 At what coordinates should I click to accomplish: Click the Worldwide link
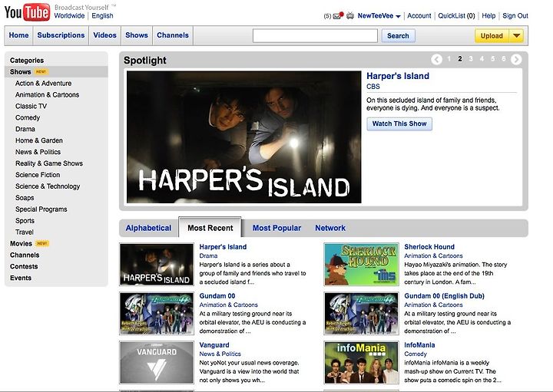(69, 16)
